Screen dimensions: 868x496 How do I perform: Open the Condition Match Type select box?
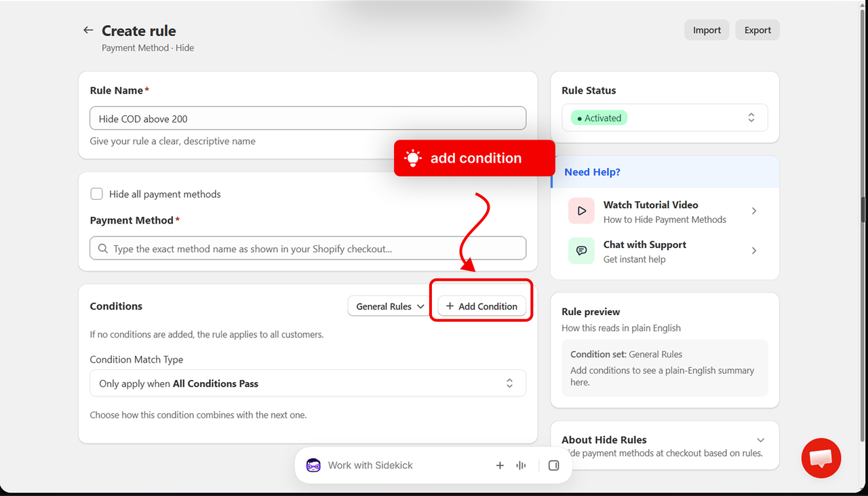308,384
